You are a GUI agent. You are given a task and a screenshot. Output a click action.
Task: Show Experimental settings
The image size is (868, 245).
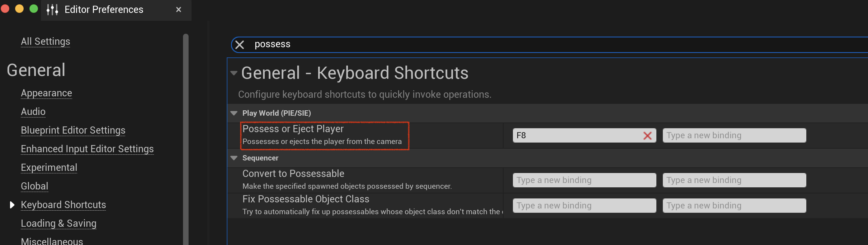point(49,168)
